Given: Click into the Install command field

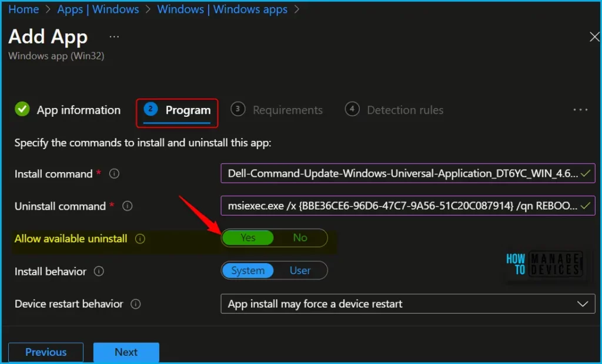Looking at the screenshot, I should click(x=408, y=173).
